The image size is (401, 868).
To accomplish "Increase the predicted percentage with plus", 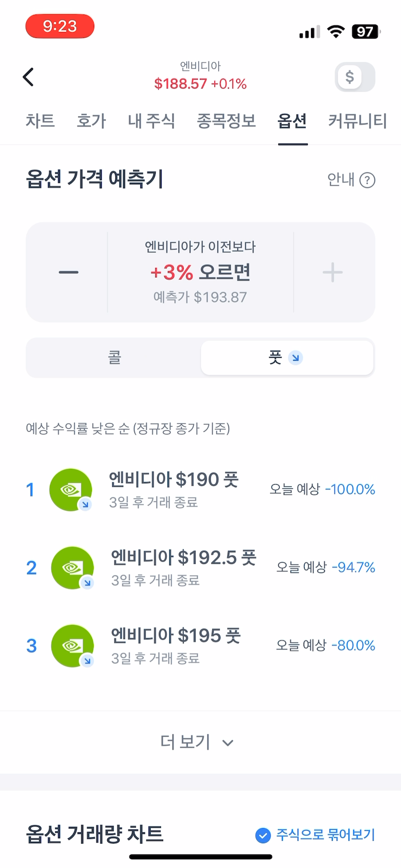I will pos(333,272).
